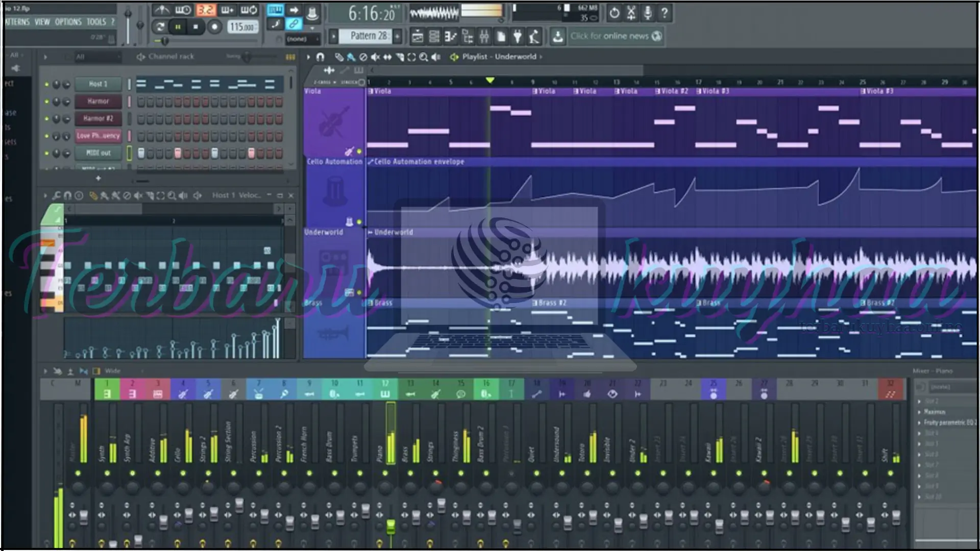Open the TOOLS menu

[x=96, y=22]
